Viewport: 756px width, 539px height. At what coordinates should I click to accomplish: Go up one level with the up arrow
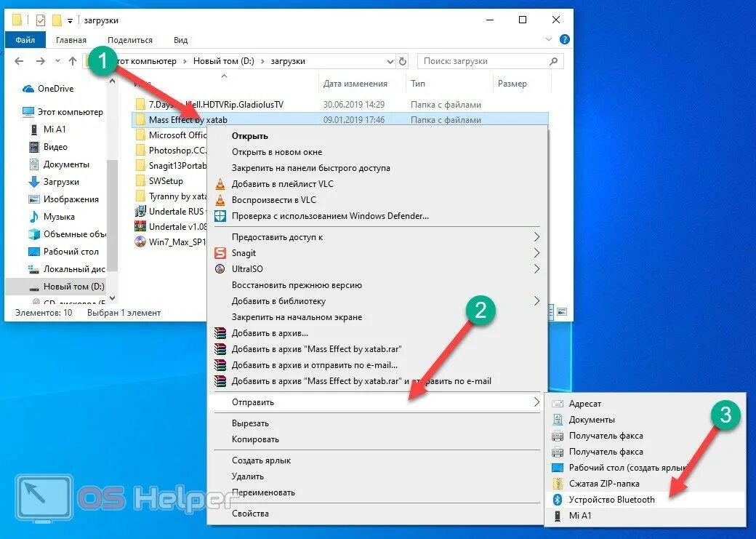tap(72, 61)
